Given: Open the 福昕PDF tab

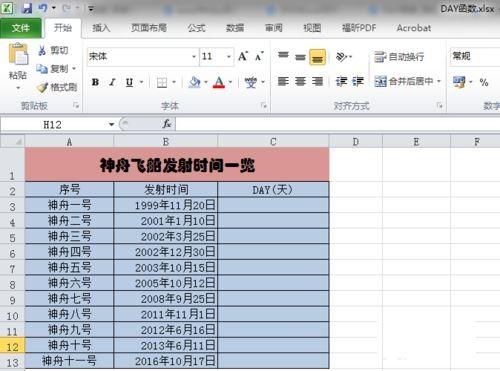Looking at the screenshot, I should tap(359, 28).
